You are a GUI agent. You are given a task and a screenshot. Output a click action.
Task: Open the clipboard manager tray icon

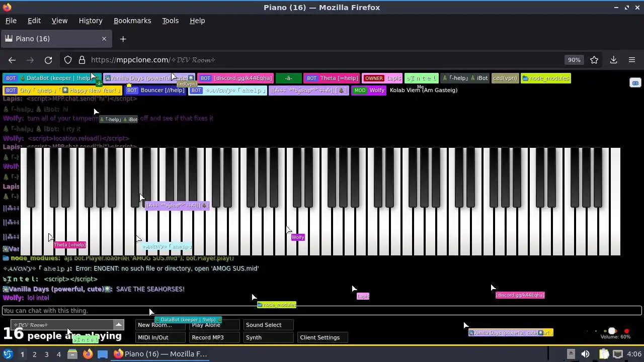(x=604, y=354)
